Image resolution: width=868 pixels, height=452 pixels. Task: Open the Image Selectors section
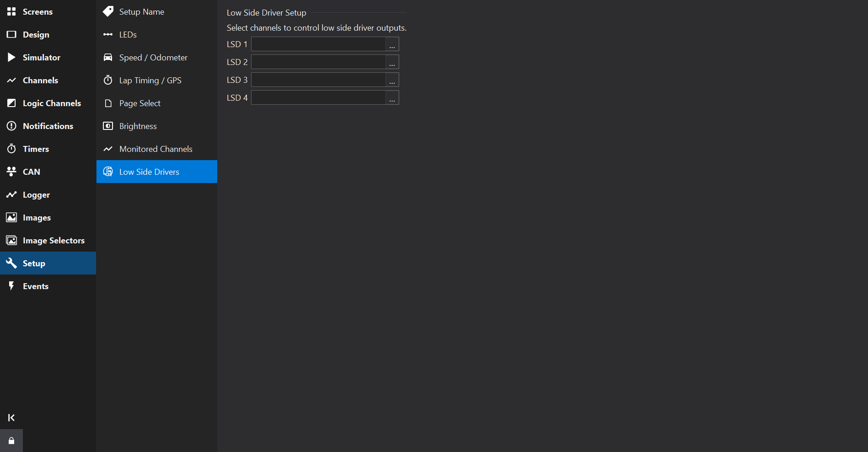54,241
